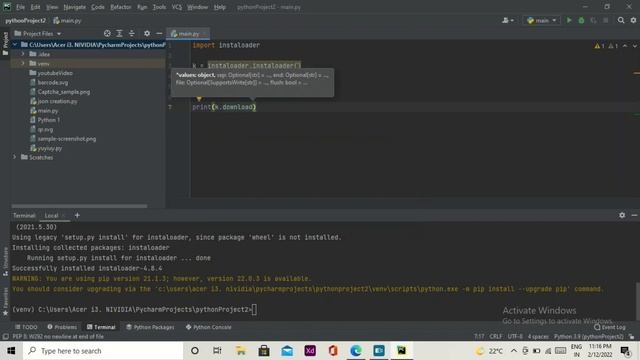Open terminal panel settings gear

(x=622, y=215)
